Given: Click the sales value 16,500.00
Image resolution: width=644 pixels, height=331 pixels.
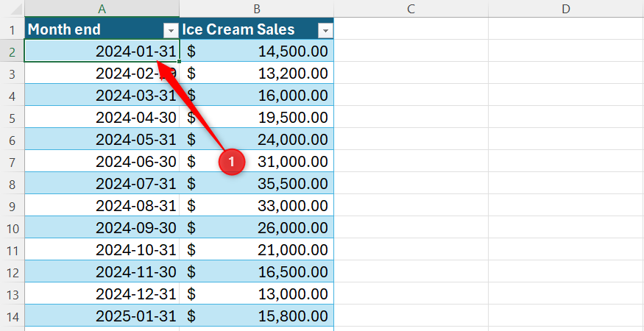Looking at the screenshot, I should [293, 272].
